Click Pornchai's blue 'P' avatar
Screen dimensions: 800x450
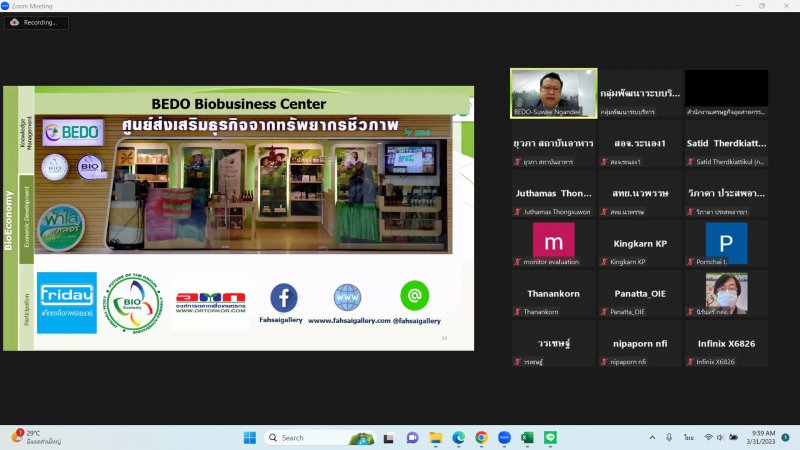(x=727, y=242)
